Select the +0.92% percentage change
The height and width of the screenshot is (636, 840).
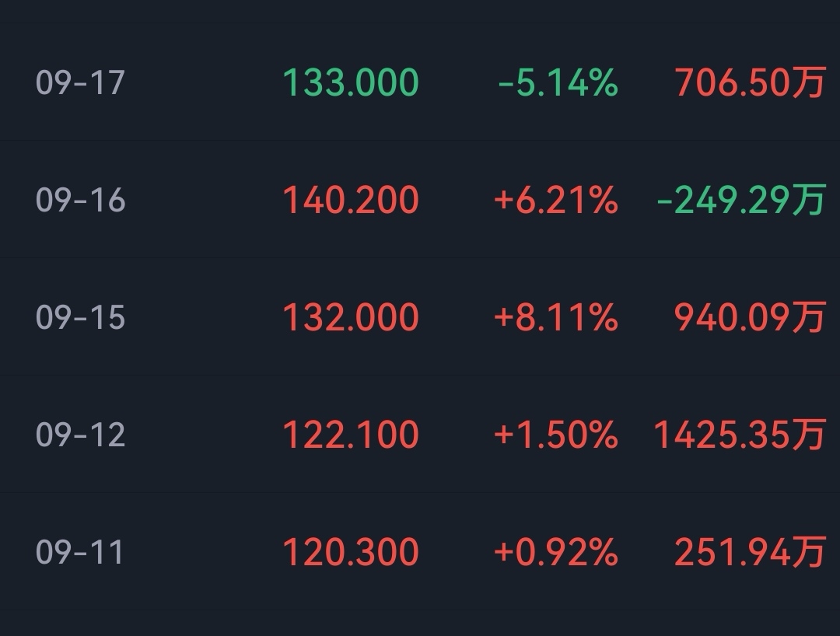coord(555,553)
